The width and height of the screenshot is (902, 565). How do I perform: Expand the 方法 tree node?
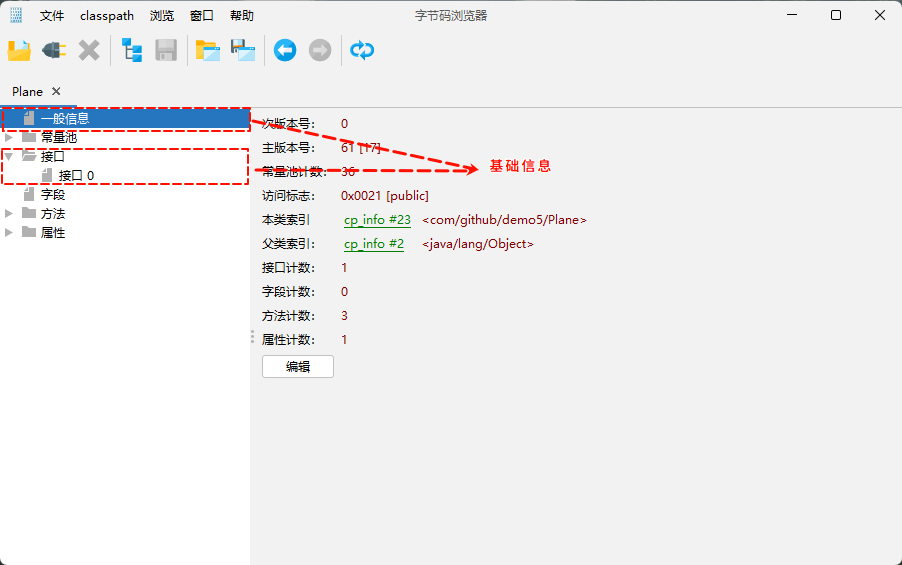[9, 214]
